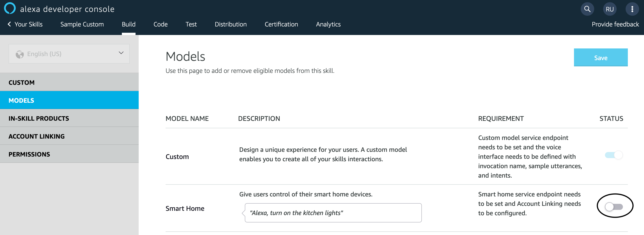The image size is (644, 235).
Task: Open the Test tab
Action: (x=191, y=24)
